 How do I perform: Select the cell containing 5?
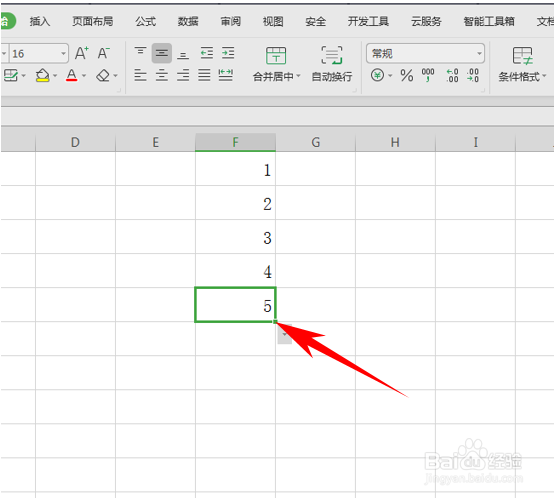(x=235, y=304)
